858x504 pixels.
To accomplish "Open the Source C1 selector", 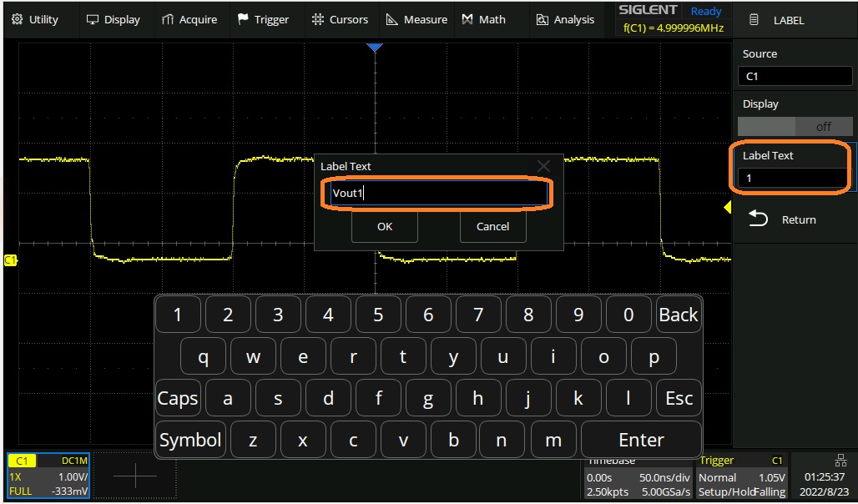I will (x=795, y=76).
